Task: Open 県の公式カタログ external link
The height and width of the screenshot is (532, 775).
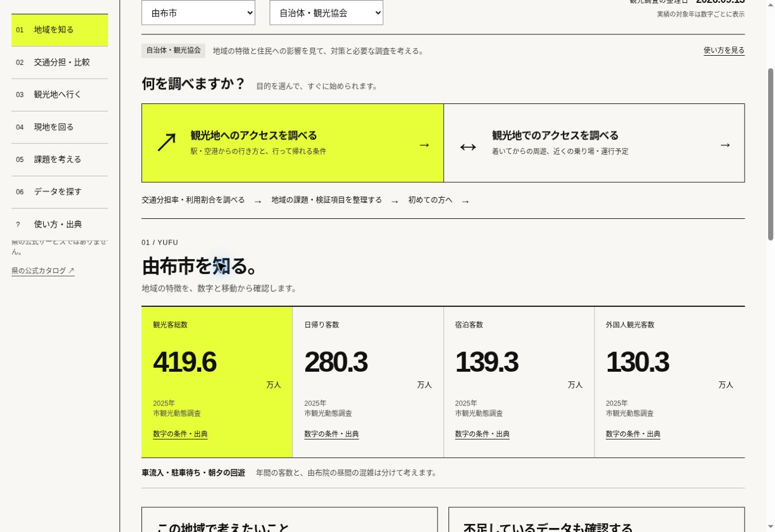Action: (43, 271)
